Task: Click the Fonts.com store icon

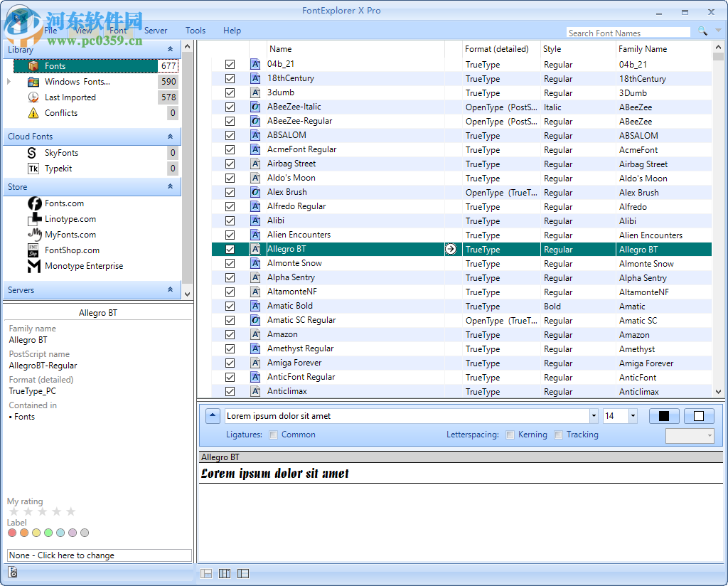Action: point(34,203)
